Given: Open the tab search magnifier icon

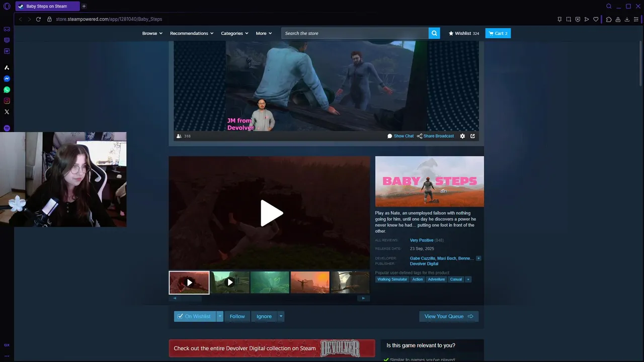Looking at the screenshot, I should click(609, 6).
